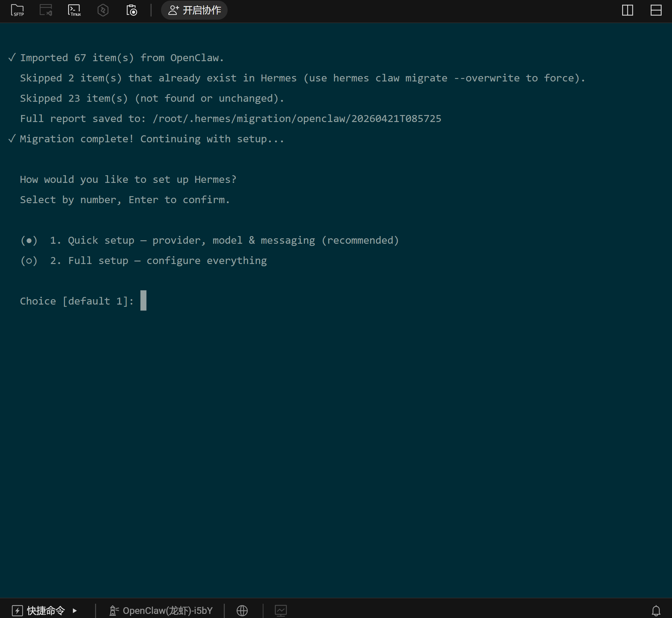Screen dimensions: 672x618
Task: Click the migration report path text
Action: (x=297, y=119)
